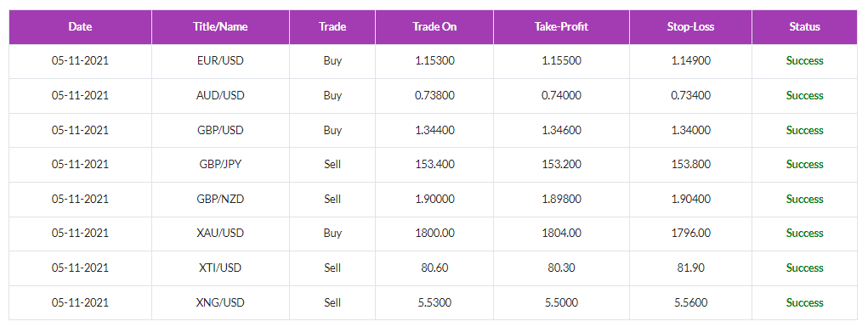Click the AUD/USD row title
Viewport: 868px width, 327px height.
click(x=220, y=95)
